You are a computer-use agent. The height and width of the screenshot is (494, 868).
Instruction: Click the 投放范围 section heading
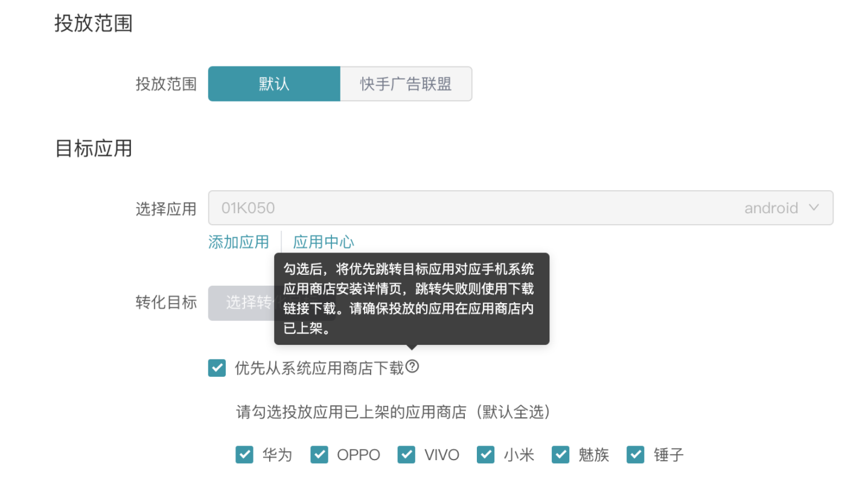(92, 24)
